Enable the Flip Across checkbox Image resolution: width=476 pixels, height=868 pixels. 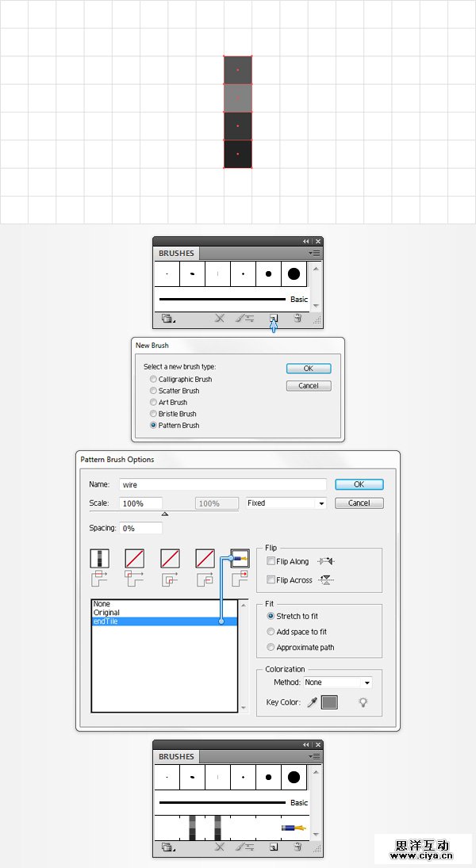pyautogui.click(x=271, y=580)
